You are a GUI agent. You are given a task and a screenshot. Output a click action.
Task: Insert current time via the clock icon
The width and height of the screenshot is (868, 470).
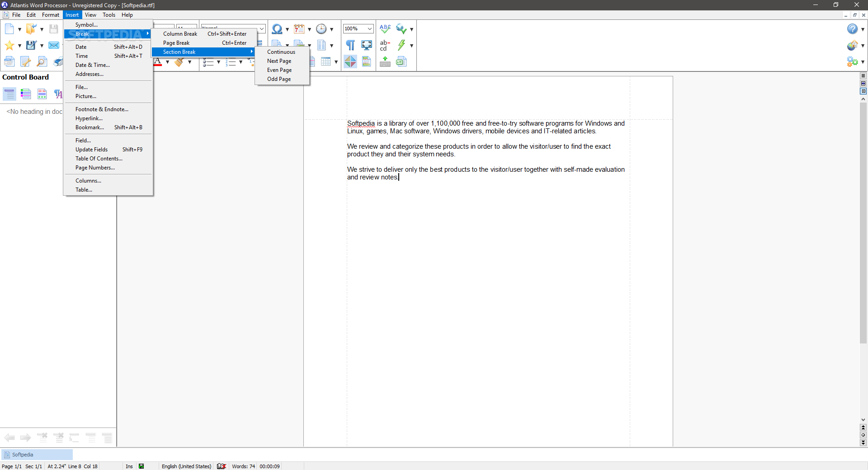click(321, 28)
